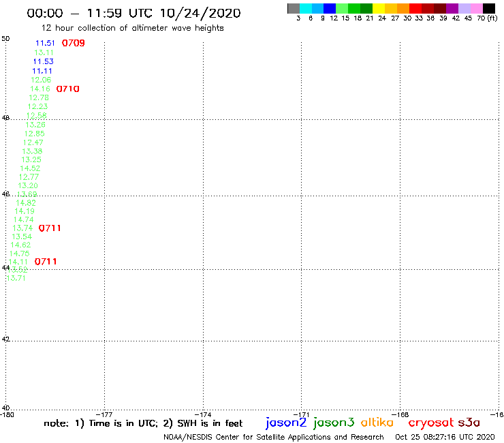Select the wave height value 13.54
This screenshot has width=504, height=443.
tap(22, 236)
